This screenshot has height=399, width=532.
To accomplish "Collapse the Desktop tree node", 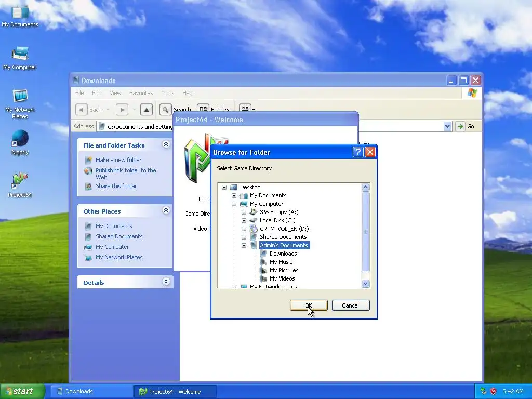I will pos(224,187).
